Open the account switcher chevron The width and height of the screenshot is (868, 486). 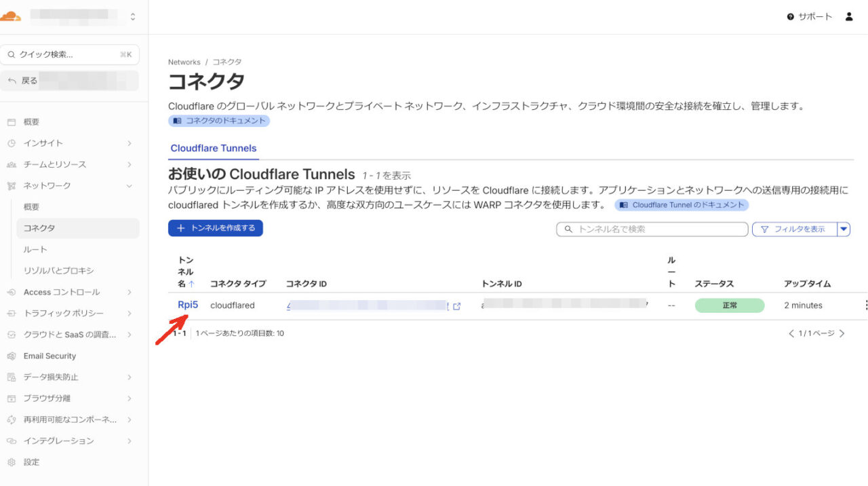pos(133,16)
